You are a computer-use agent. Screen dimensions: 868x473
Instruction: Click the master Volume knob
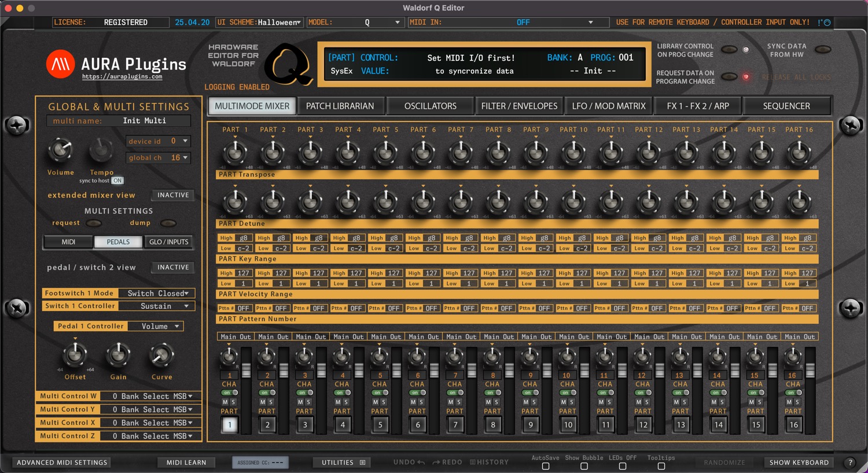coord(60,150)
